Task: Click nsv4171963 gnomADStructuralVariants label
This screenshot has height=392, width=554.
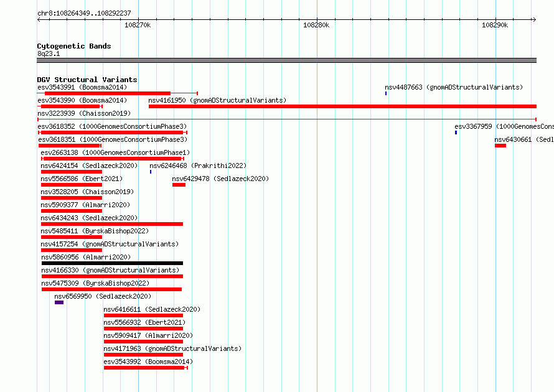Action: [x=172, y=348]
